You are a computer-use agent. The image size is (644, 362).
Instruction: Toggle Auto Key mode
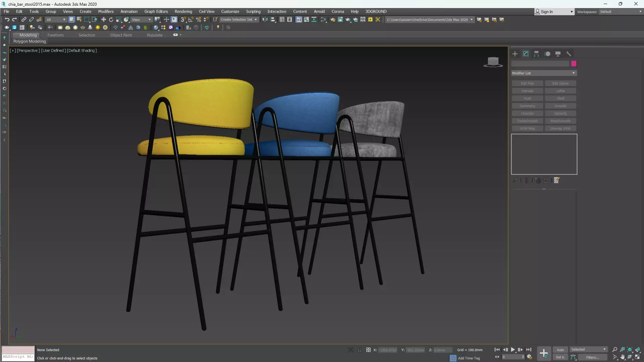(x=560, y=350)
